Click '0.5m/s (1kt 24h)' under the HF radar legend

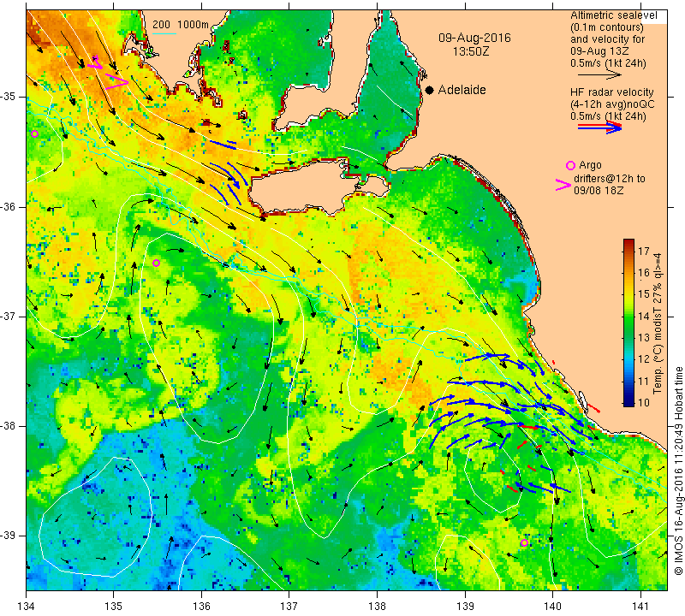click(x=608, y=116)
